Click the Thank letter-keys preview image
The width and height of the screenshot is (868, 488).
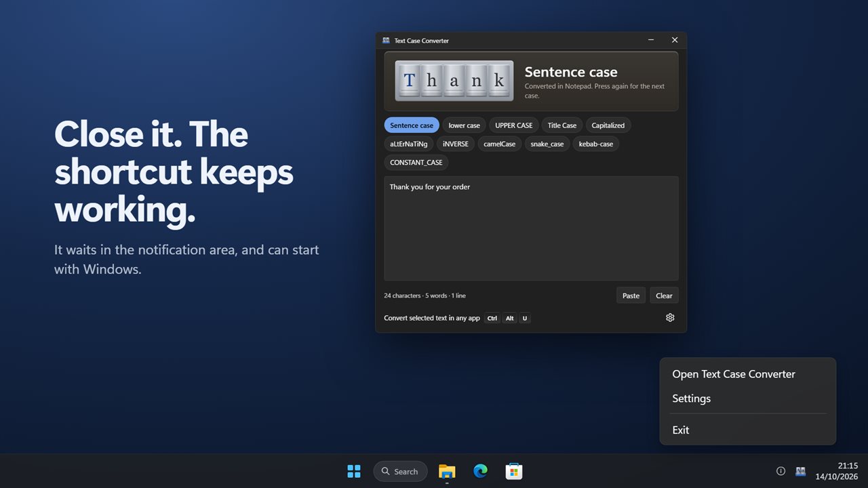pyautogui.click(x=454, y=81)
